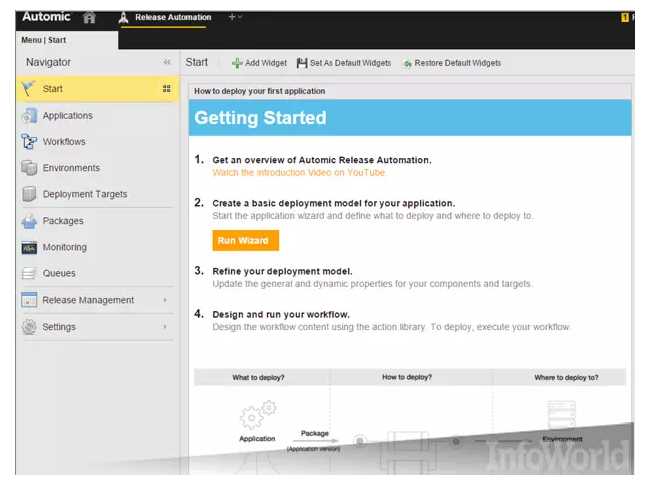This screenshot has height=486, width=653.
Task: Click the Where to deploy to? column header
Action: pos(566,377)
